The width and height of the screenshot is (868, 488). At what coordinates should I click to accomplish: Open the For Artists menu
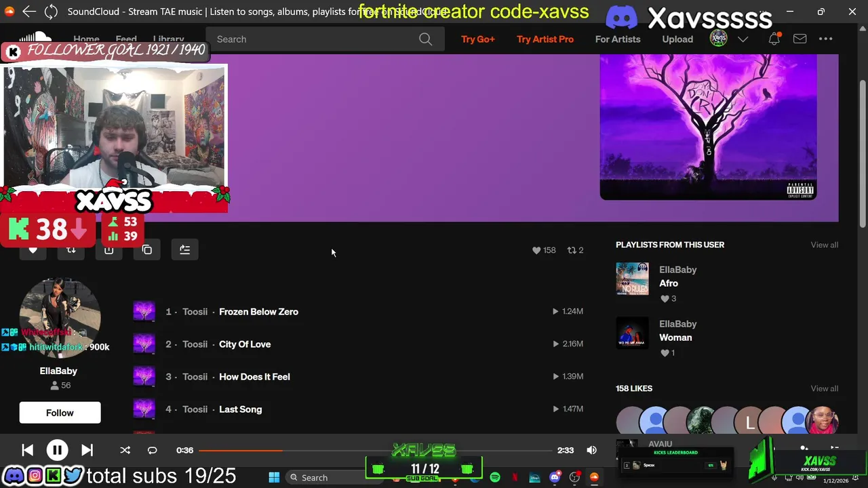pyautogui.click(x=618, y=39)
